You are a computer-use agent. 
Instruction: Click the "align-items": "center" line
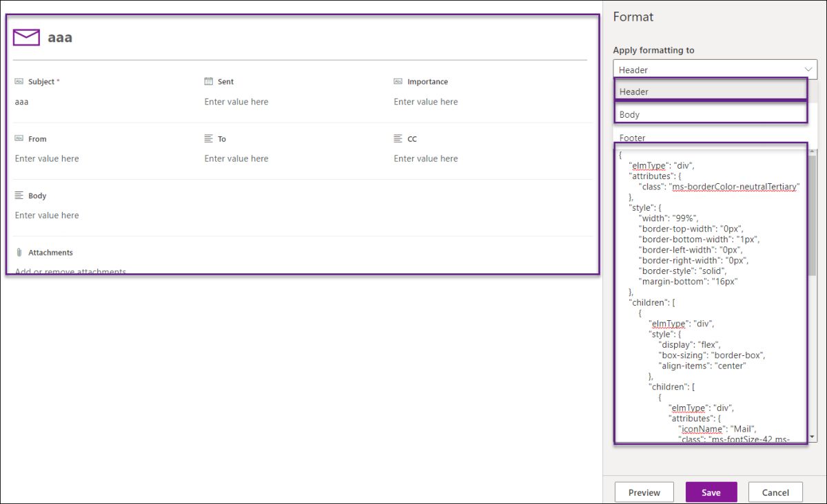tap(703, 366)
